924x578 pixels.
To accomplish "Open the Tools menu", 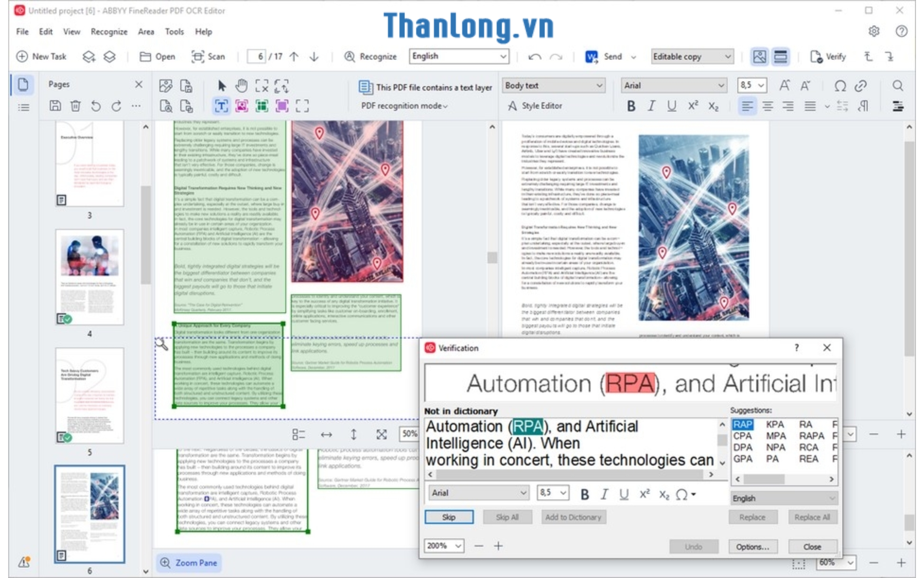I will point(174,32).
